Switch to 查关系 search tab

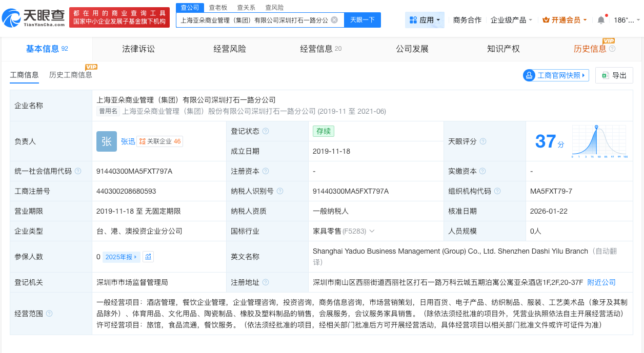pyautogui.click(x=246, y=7)
